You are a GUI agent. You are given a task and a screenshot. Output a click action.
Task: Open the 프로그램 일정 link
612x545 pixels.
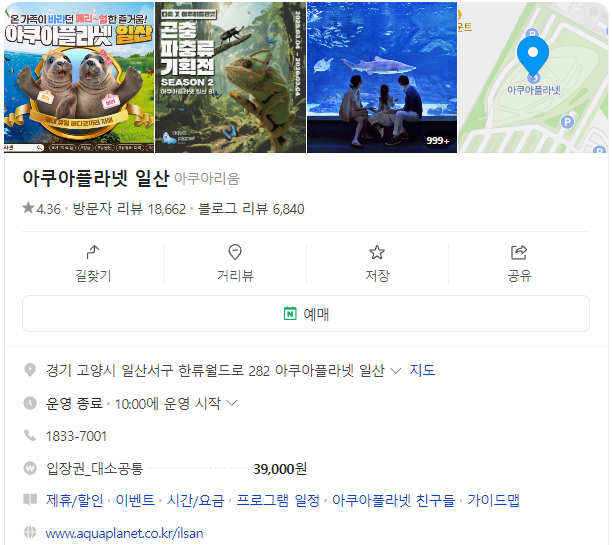click(x=278, y=500)
